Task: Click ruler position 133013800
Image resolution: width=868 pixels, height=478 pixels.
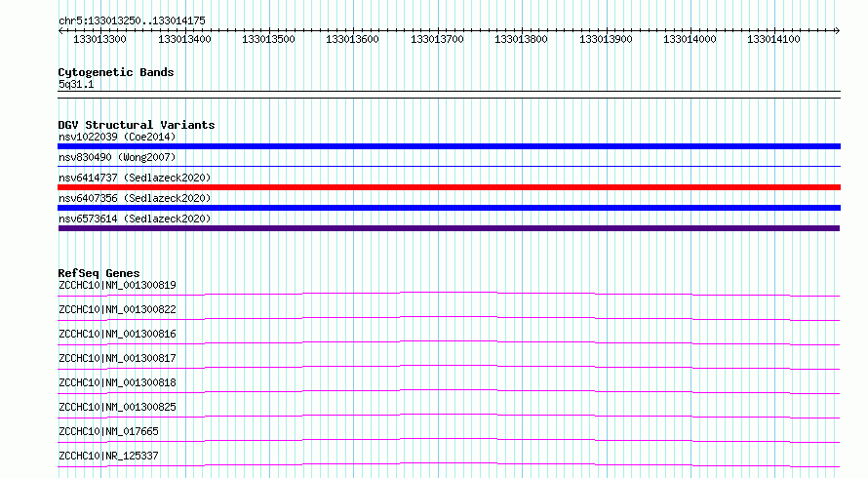Action: click(521, 39)
